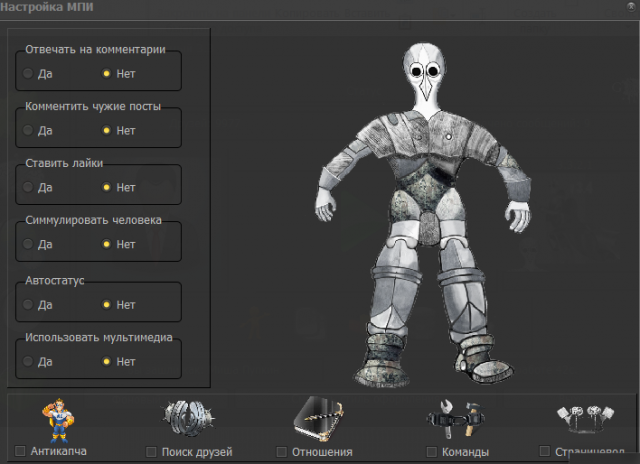Image resolution: width=640 pixels, height=464 pixels.
Task: Click the Команды tool belt icon
Action: coord(456,419)
